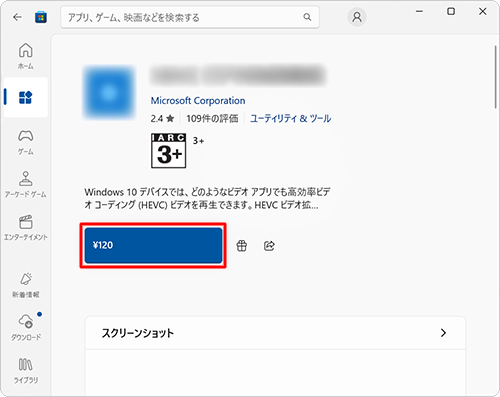Screen dimensions: 500x397
Task: Click the 3+ age label text
Action: tap(198, 141)
